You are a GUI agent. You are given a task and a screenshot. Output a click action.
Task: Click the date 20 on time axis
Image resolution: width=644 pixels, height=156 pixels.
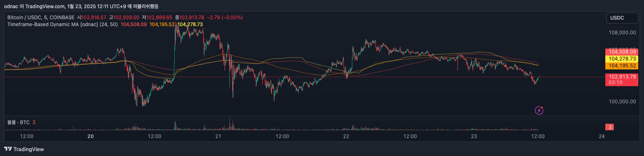click(90, 136)
